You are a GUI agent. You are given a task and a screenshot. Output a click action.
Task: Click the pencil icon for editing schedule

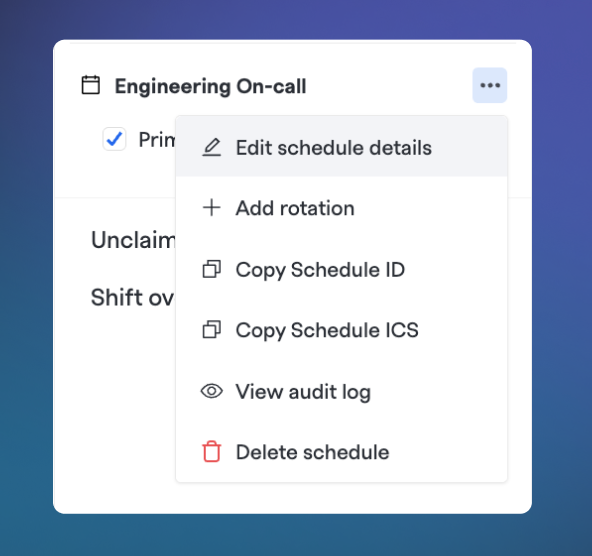point(211,147)
